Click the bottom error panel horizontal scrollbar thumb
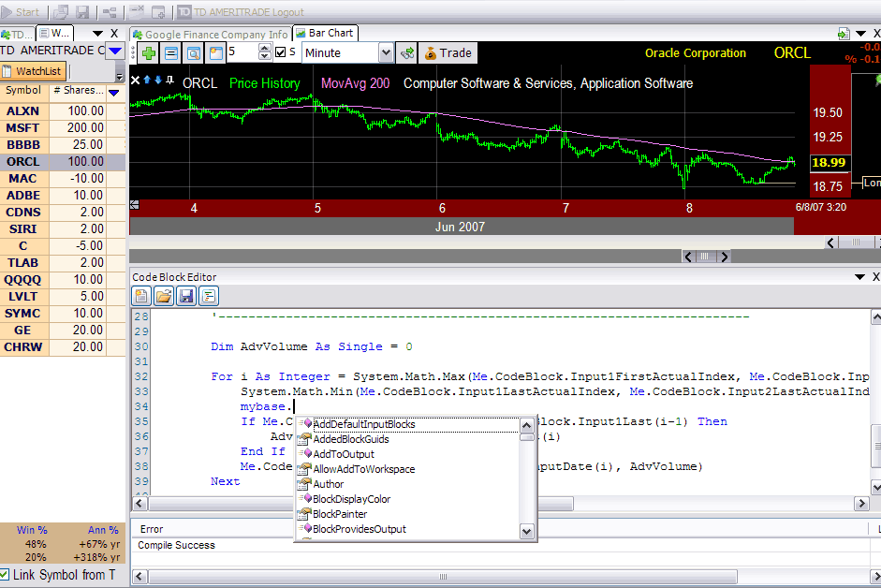The height and width of the screenshot is (588, 881). coord(443,576)
